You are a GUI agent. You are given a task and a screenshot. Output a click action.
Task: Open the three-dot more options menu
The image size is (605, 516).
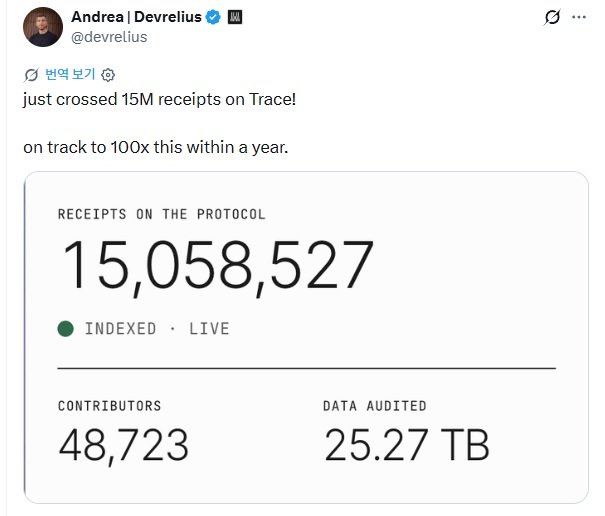point(579,17)
